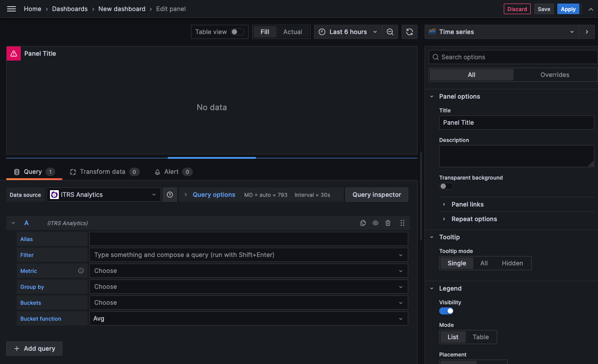This screenshot has width=598, height=364.
Task: Switch to the Overrides tab
Action: coord(555,75)
